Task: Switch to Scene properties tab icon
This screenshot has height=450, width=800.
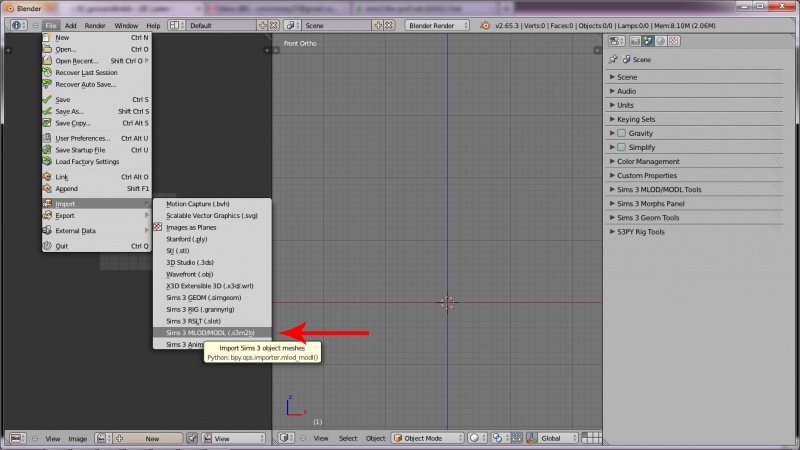Action: (x=648, y=41)
